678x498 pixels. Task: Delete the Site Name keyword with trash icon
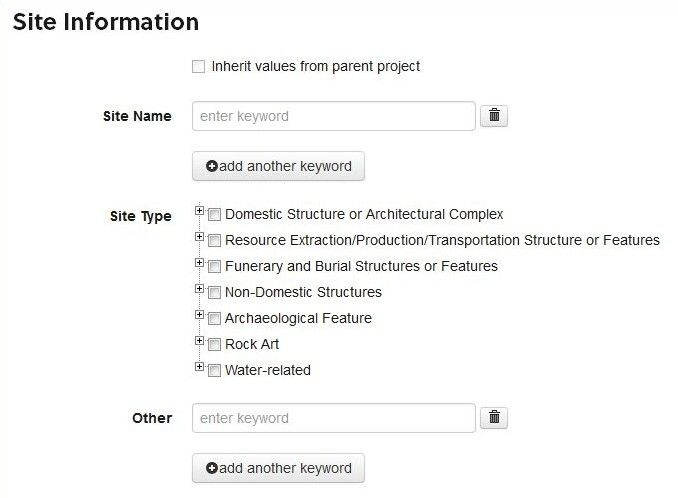[494, 116]
